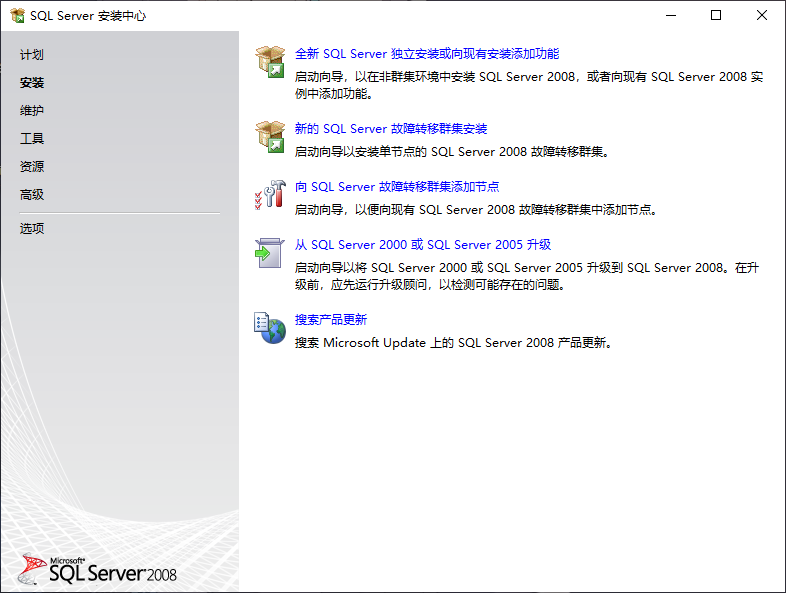Click the window title SQL Server 安装中心
This screenshot has width=786, height=593.
[88, 16]
